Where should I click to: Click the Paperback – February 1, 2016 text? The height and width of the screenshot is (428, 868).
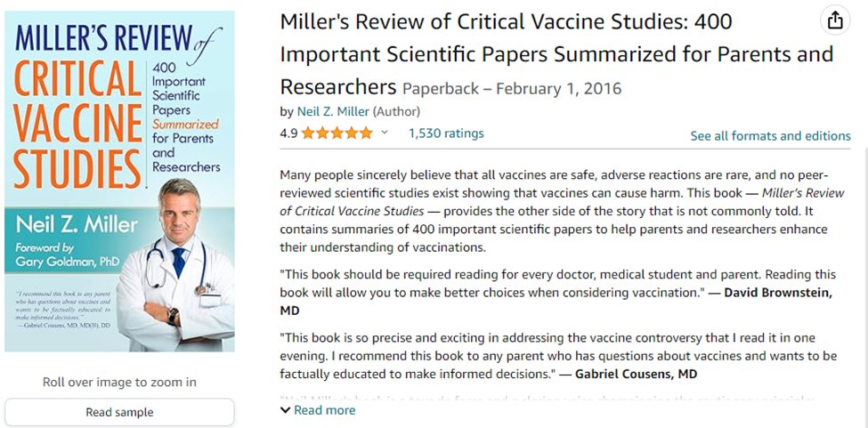click(512, 89)
